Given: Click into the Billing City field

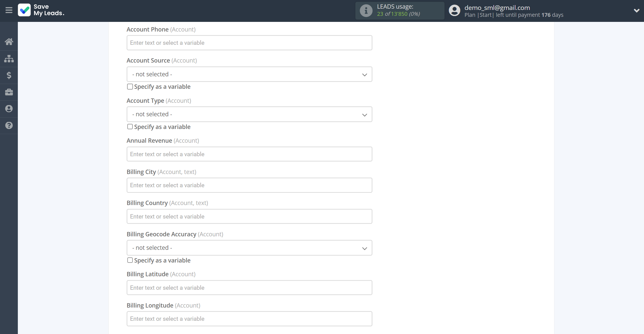Looking at the screenshot, I should (249, 185).
